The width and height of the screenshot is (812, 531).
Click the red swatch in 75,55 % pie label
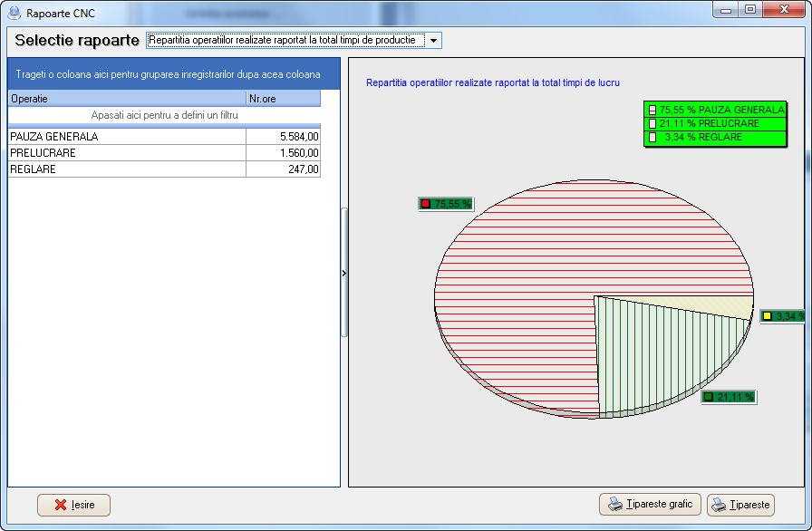pyautogui.click(x=426, y=204)
